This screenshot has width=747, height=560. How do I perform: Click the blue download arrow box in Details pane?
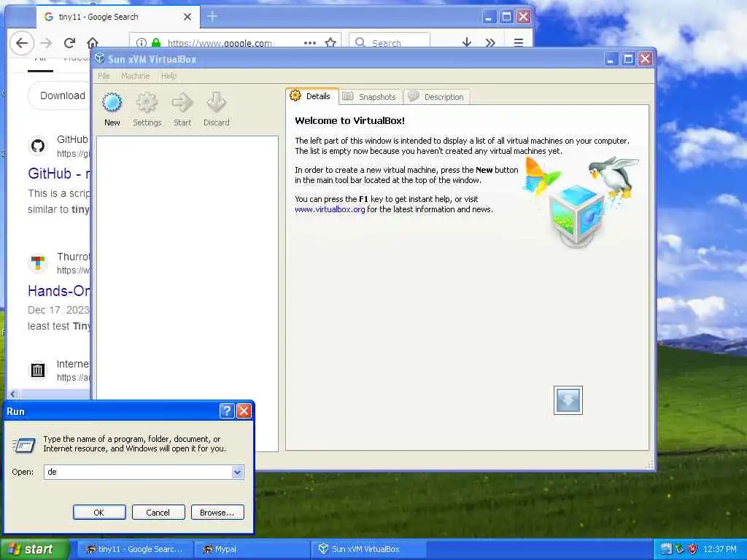(568, 400)
